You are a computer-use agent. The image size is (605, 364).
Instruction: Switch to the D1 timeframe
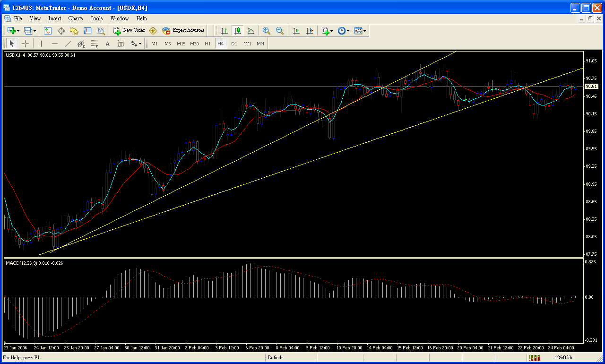coord(234,43)
